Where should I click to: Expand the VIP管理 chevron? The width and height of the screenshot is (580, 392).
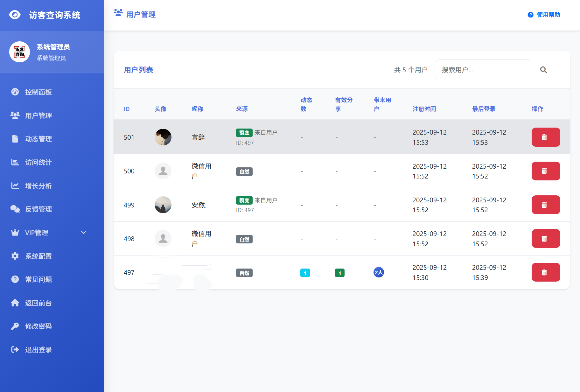tap(84, 233)
